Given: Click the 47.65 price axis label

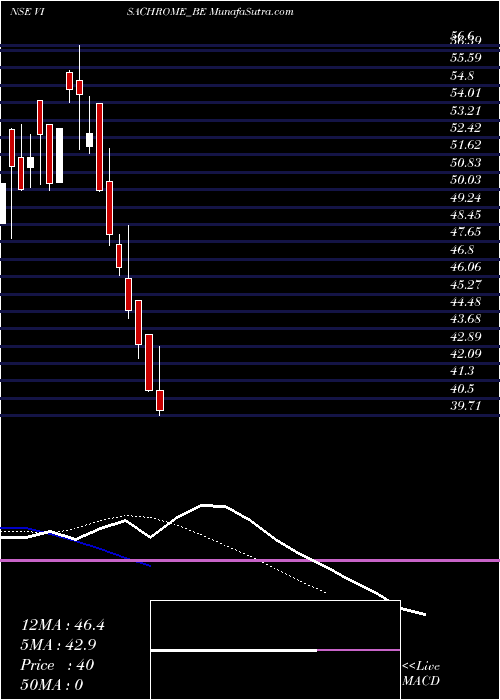Looking at the screenshot, I should [x=465, y=232].
